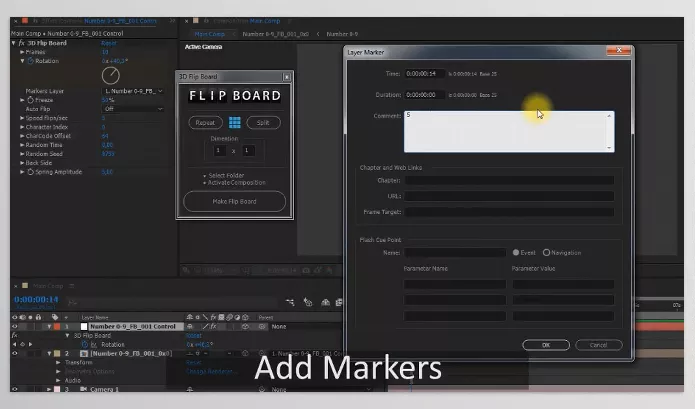Click the URL field
This screenshot has height=409, width=695.
coord(509,196)
